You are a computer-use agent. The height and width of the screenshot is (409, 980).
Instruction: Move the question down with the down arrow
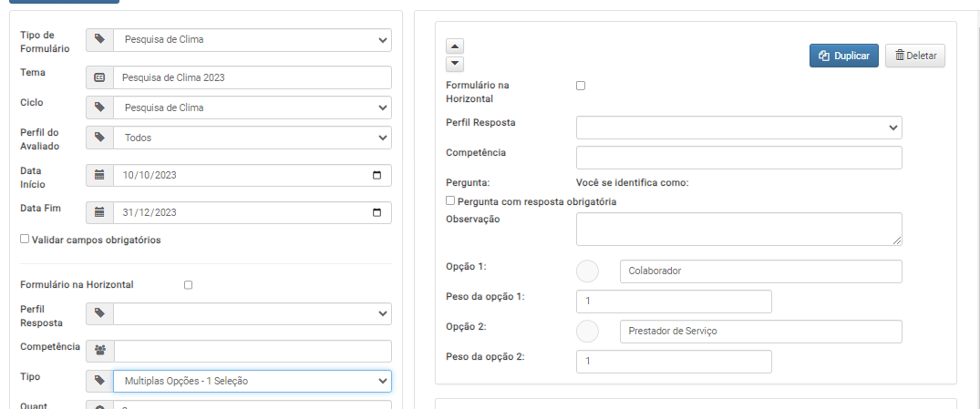pos(455,63)
